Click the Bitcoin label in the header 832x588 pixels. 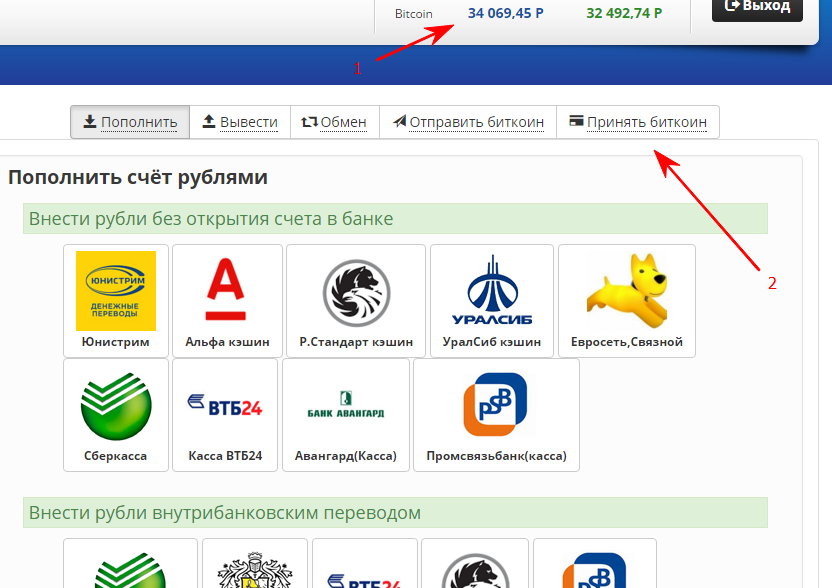[413, 14]
